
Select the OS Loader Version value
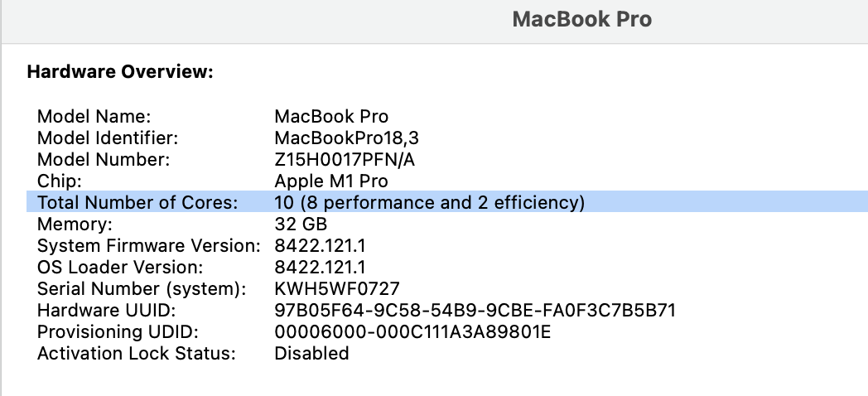tap(320, 267)
